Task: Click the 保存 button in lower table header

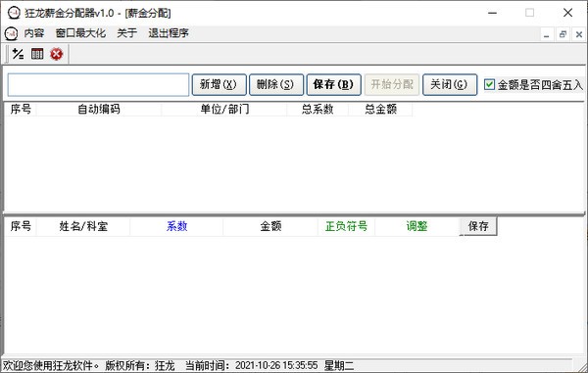Action: 478,226
